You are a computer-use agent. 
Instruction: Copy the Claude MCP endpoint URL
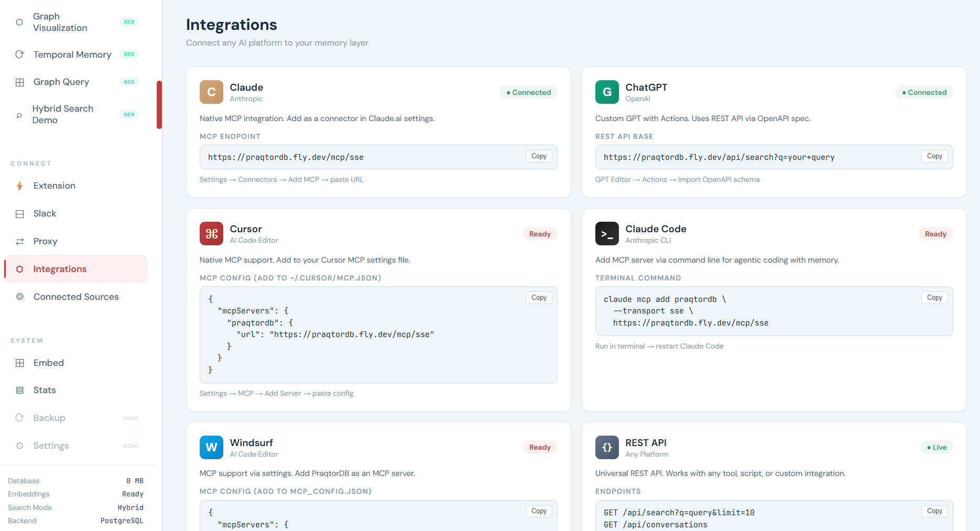(538, 156)
